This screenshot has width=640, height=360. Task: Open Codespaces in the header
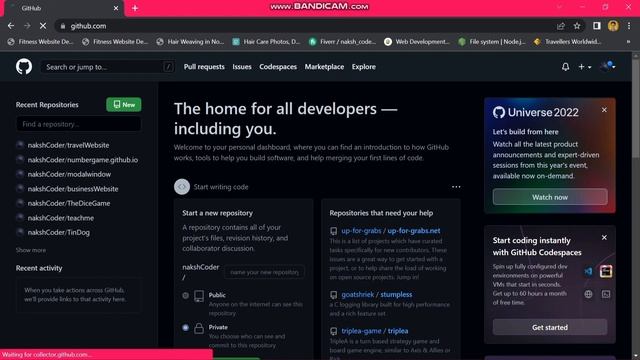278,67
